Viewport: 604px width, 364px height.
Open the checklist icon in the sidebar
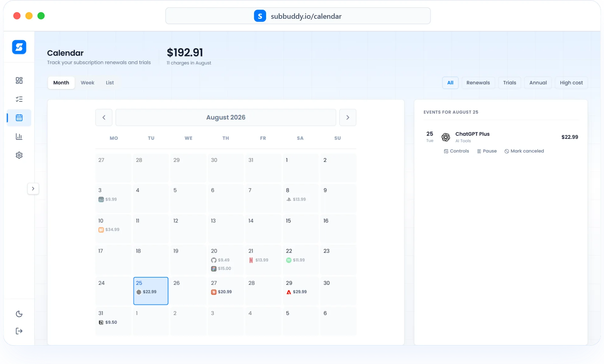click(x=19, y=99)
